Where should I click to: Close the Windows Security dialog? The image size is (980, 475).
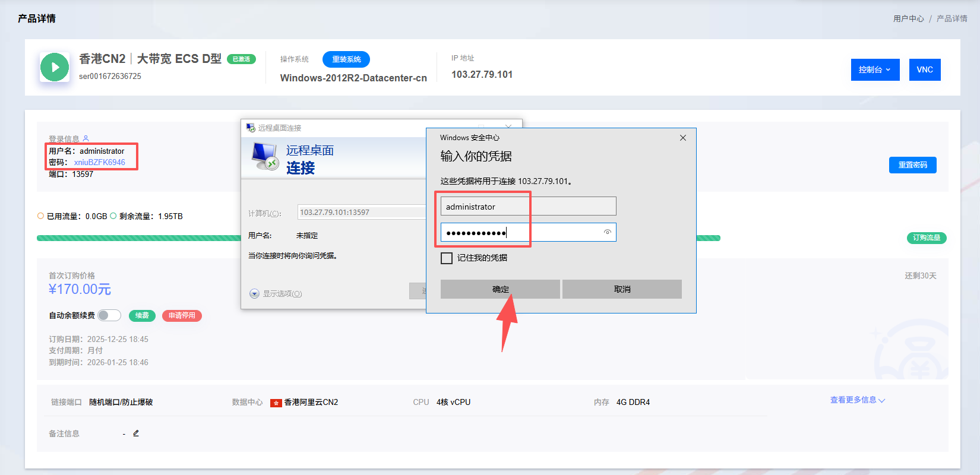682,138
